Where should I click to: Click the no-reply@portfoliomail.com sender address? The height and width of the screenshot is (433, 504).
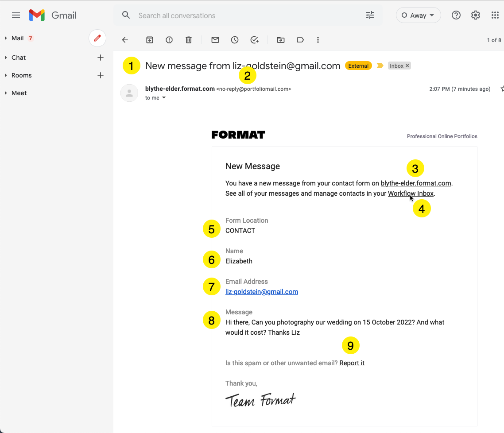(x=254, y=89)
